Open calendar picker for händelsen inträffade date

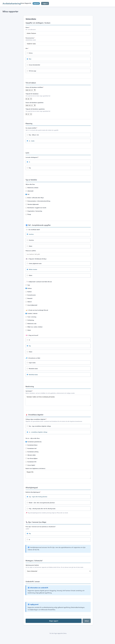tap(35, 90)
